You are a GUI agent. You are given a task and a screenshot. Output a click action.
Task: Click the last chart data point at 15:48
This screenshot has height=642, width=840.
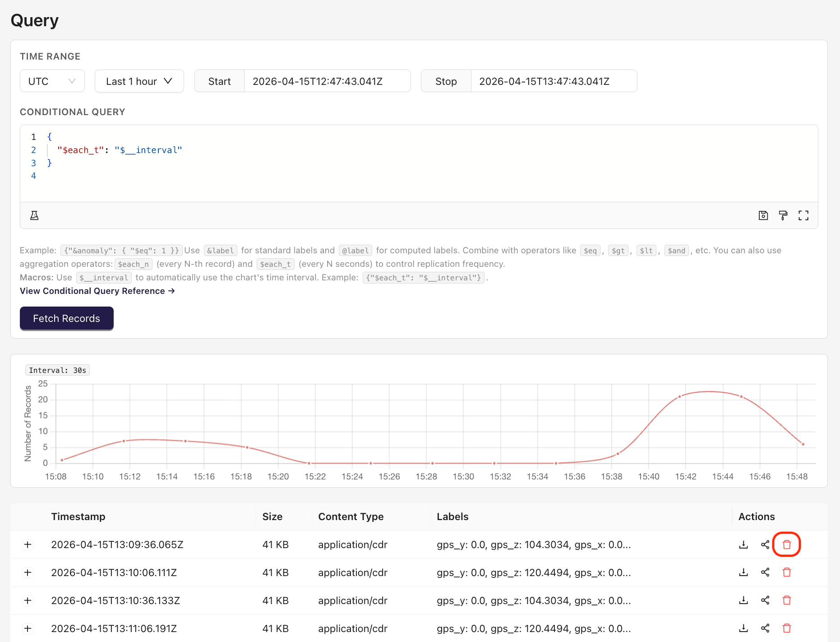803,444
